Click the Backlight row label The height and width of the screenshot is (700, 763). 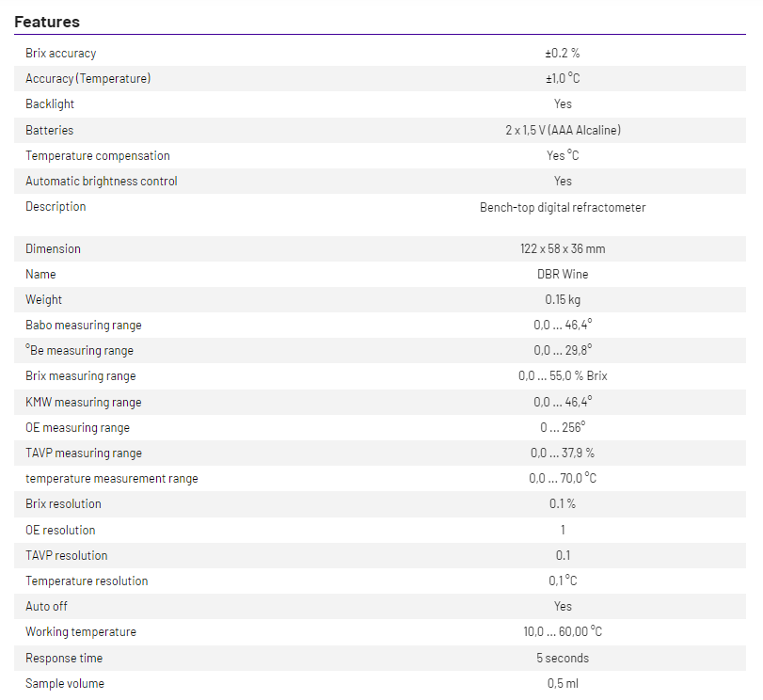(50, 104)
